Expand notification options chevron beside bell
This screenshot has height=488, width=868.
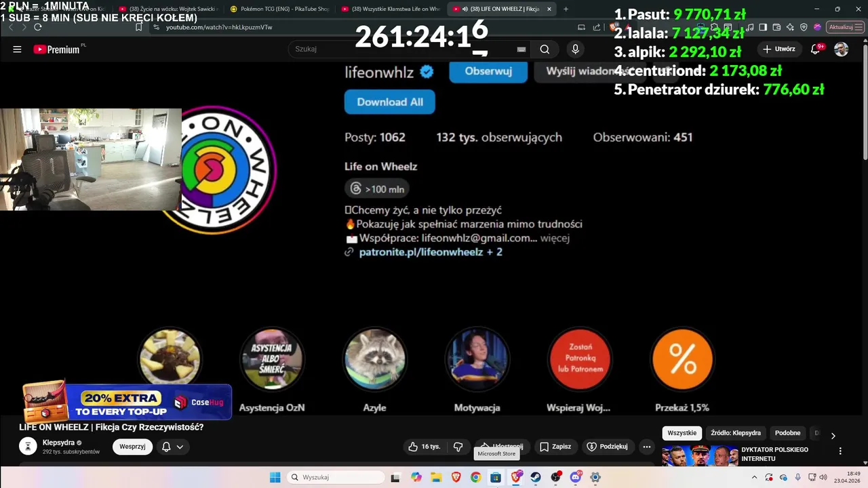click(x=180, y=447)
